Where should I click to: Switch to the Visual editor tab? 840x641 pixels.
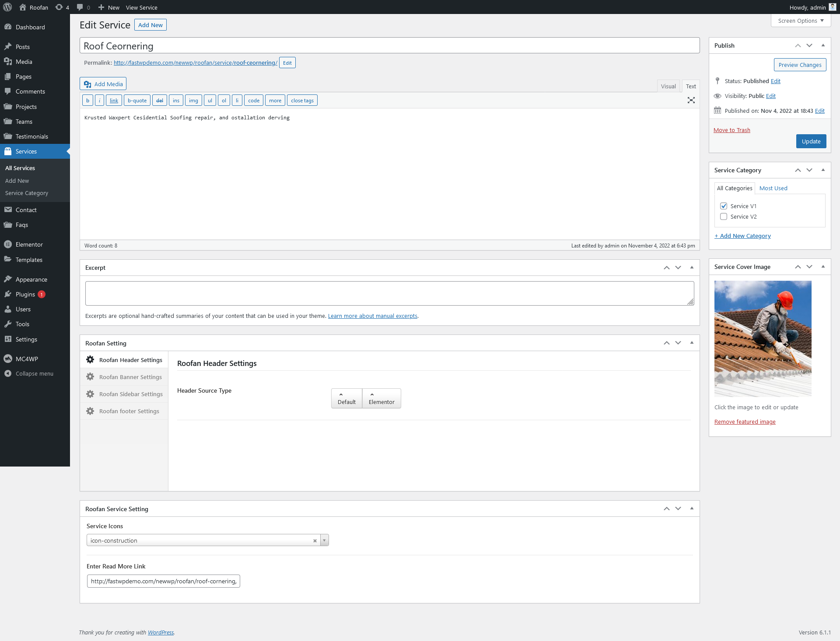(x=668, y=86)
